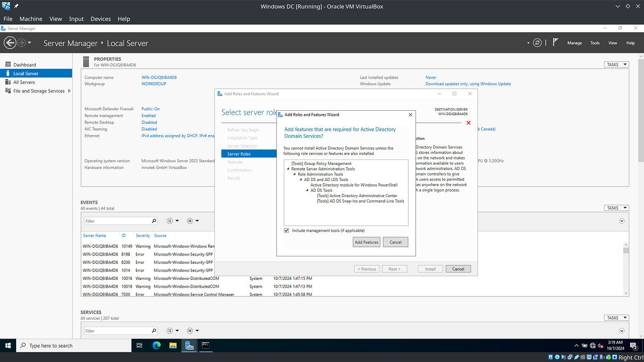Collapse the AD DS Tools node

pos(307,190)
